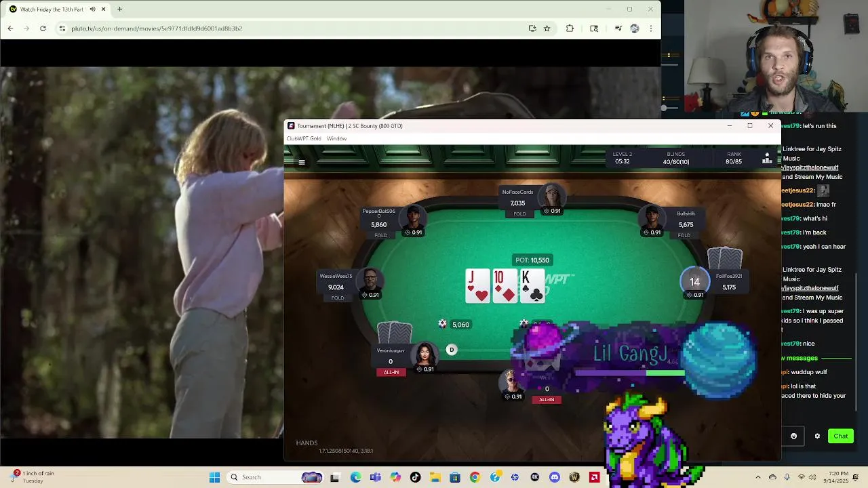
Task: Click the Blinds 40/80(10) info
Action: click(676, 158)
